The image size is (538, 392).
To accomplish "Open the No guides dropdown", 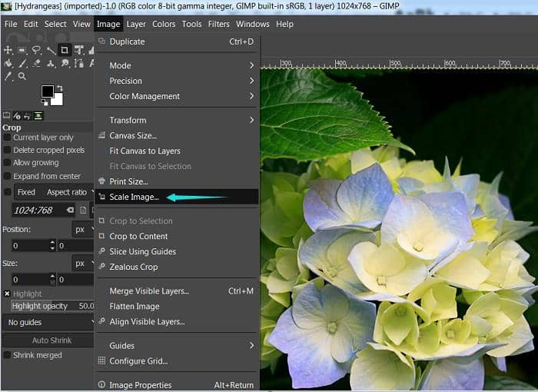I will [48, 322].
